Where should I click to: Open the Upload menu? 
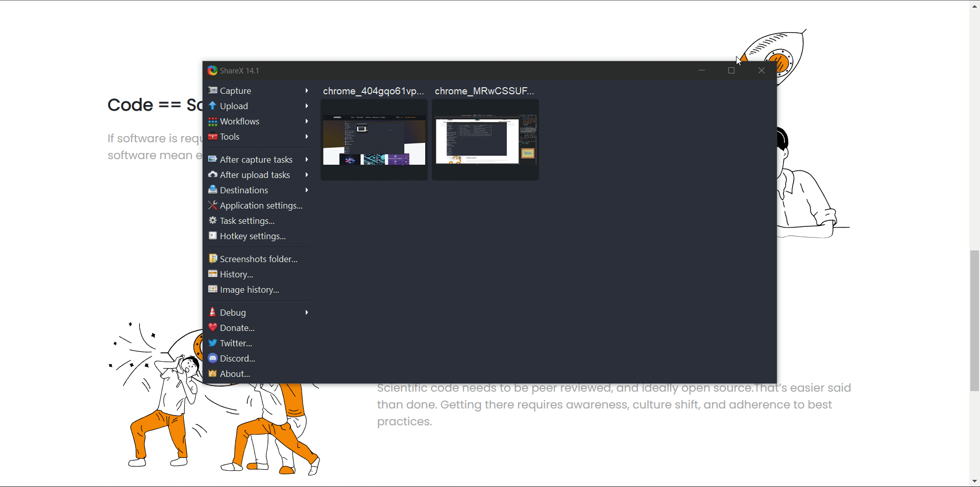[x=258, y=106]
